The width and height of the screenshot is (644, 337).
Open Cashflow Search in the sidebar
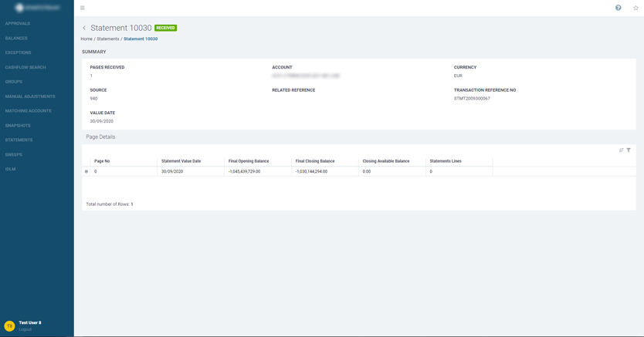[25, 67]
